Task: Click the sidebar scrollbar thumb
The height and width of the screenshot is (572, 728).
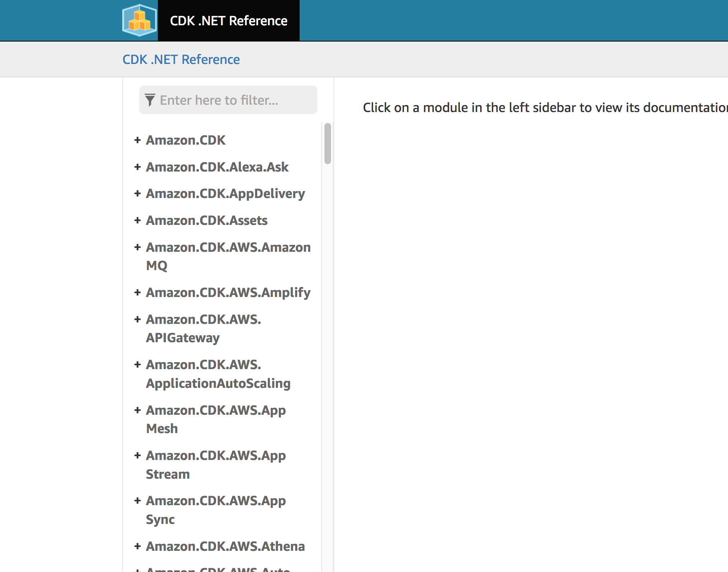Action: point(328,143)
